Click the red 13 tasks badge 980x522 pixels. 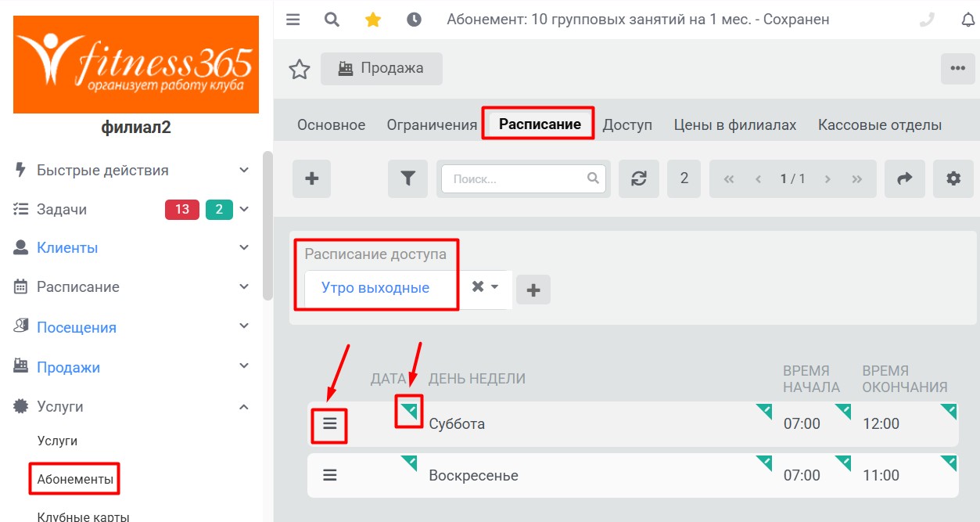[x=181, y=209]
